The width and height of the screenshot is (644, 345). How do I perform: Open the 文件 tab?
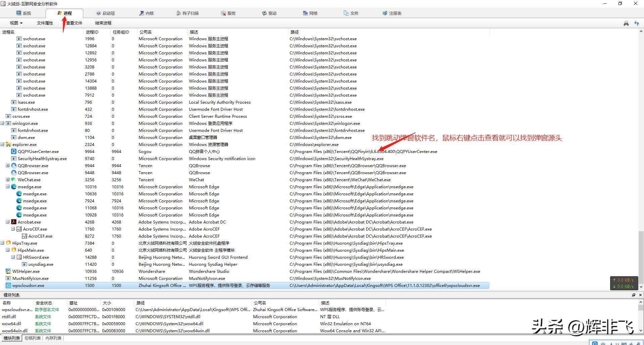tap(351, 13)
